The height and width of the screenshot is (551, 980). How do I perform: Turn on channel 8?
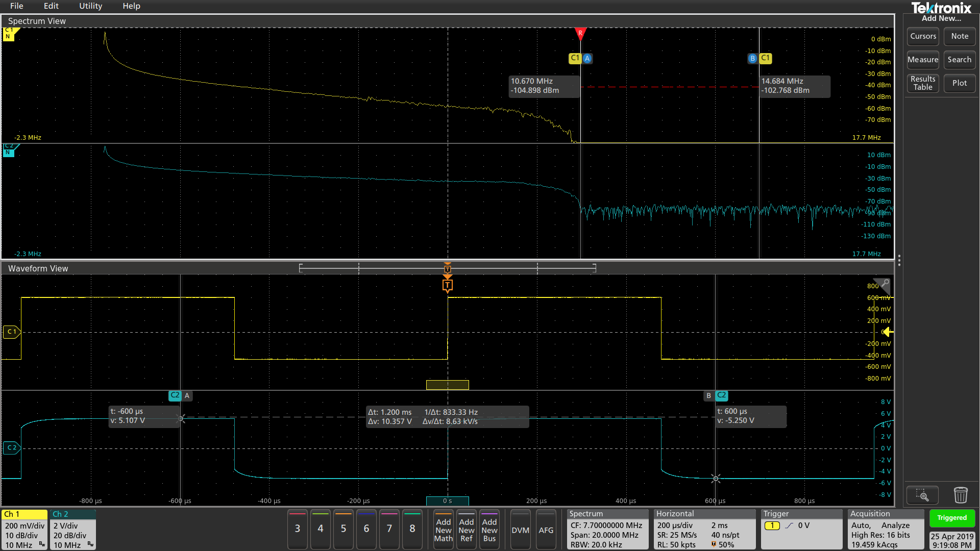(412, 529)
